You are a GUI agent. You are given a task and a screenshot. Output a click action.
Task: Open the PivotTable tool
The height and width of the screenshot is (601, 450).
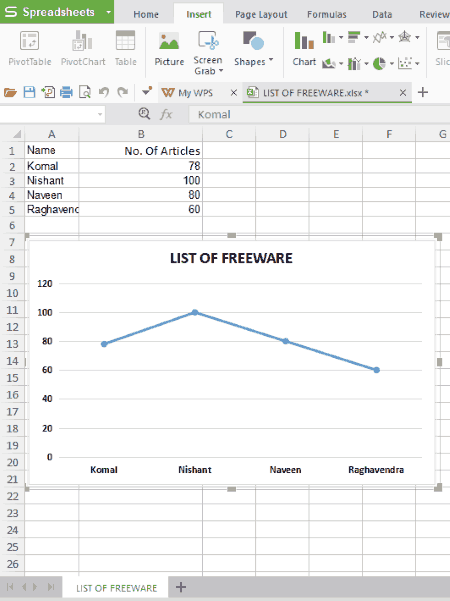pos(30,48)
